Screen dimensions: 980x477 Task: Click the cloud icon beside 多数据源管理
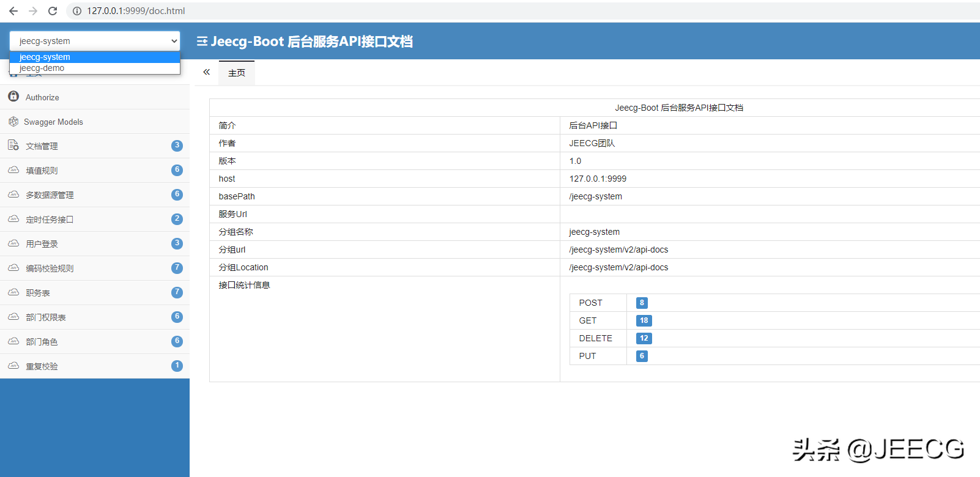click(13, 194)
